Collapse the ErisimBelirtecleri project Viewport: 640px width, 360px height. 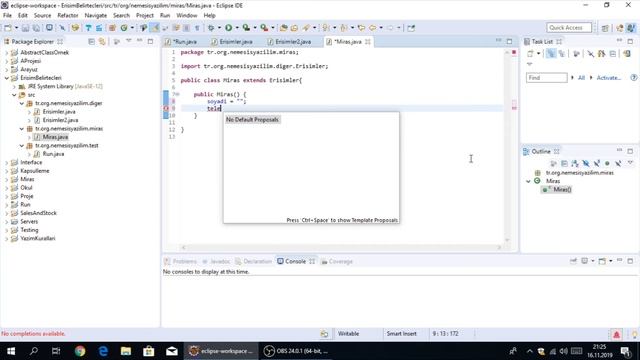coord(7,78)
